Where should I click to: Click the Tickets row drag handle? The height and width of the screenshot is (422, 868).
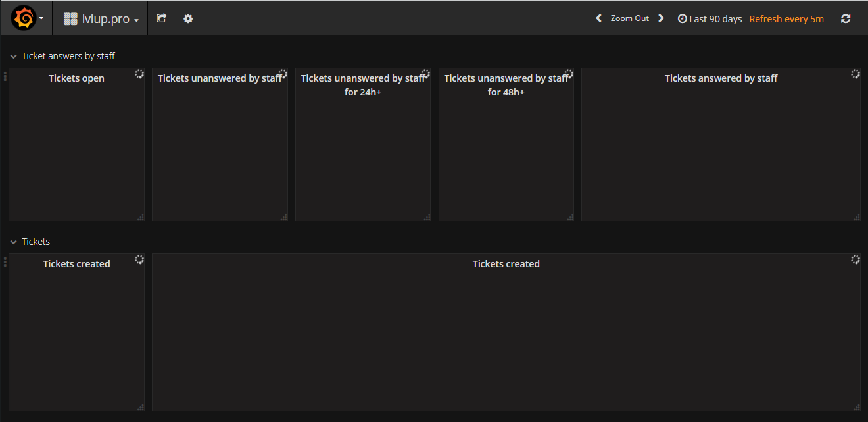coord(5,262)
